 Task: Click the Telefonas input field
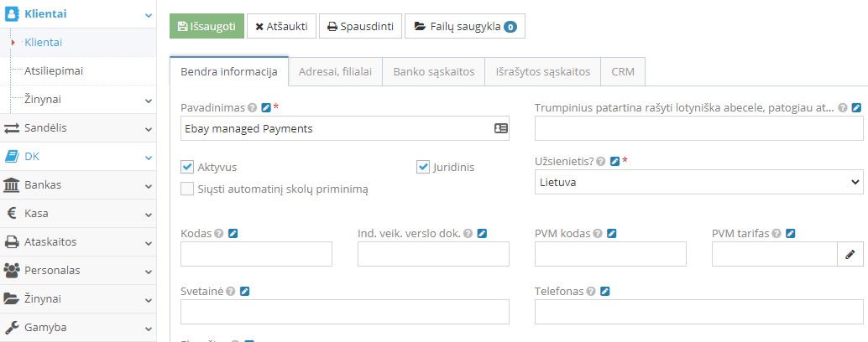[x=699, y=312]
